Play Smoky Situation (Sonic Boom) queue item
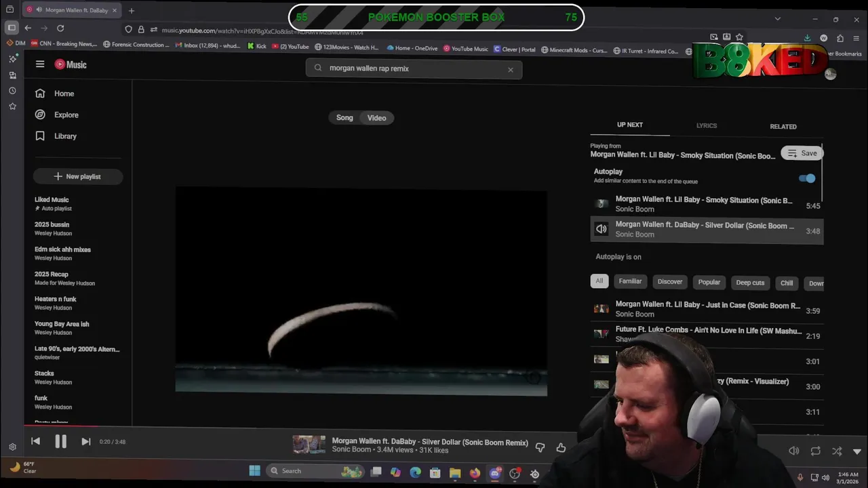The width and height of the screenshot is (868, 488). pyautogui.click(x=707, y=205)
